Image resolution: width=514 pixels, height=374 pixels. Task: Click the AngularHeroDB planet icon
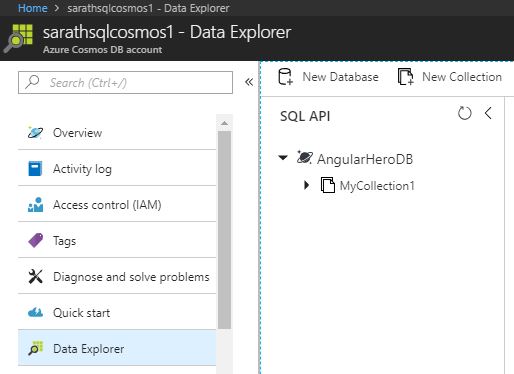point(304,157)
